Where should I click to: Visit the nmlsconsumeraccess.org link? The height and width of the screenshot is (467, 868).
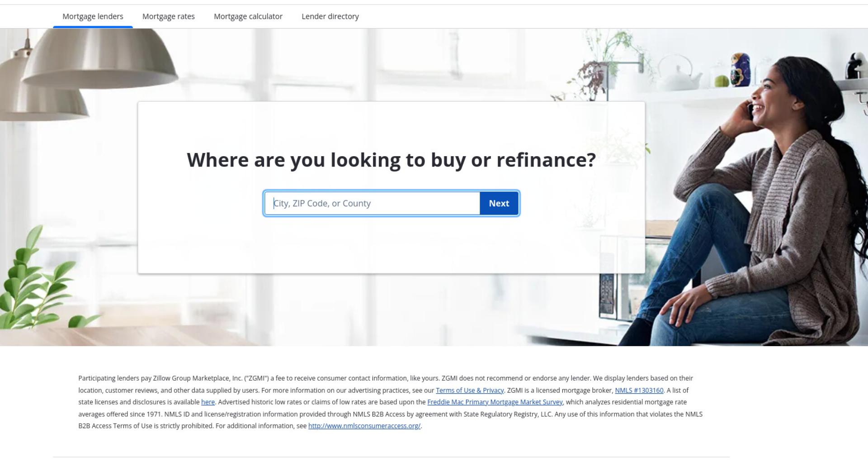click(364, 426)
